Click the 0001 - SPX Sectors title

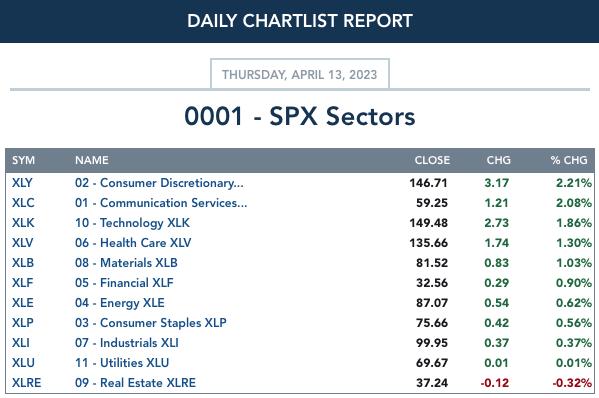300,116
